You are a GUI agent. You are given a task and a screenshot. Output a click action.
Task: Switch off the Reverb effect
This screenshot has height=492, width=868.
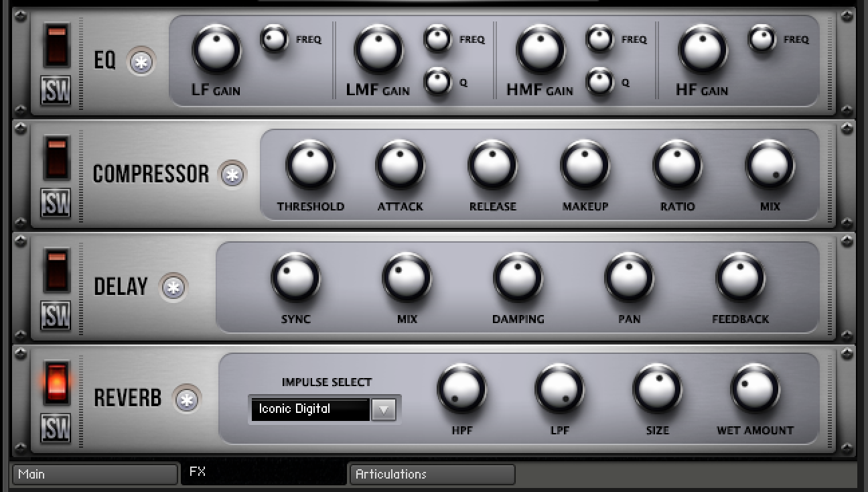(56, 383)
